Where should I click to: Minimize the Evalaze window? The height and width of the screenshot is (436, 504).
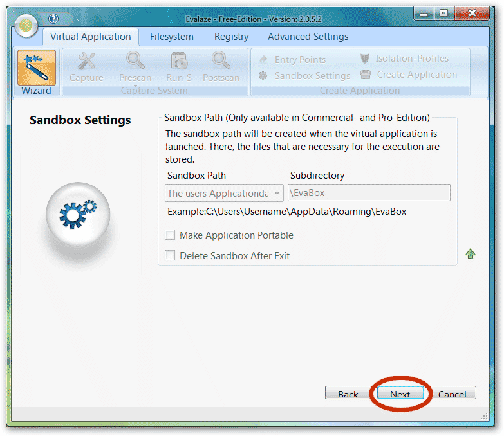424,14
